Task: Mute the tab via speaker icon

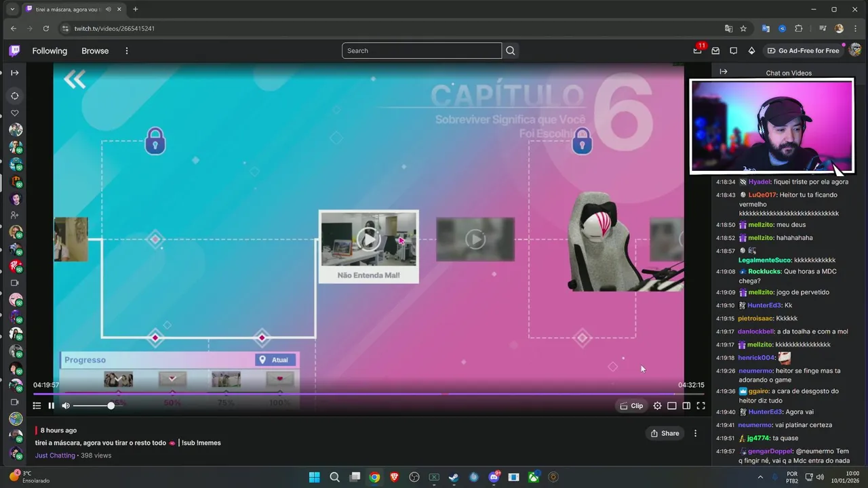Action: pos(110,9)
